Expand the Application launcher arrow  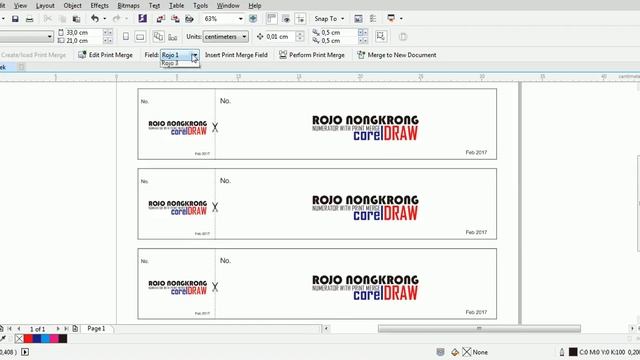[x=401, y=19]
